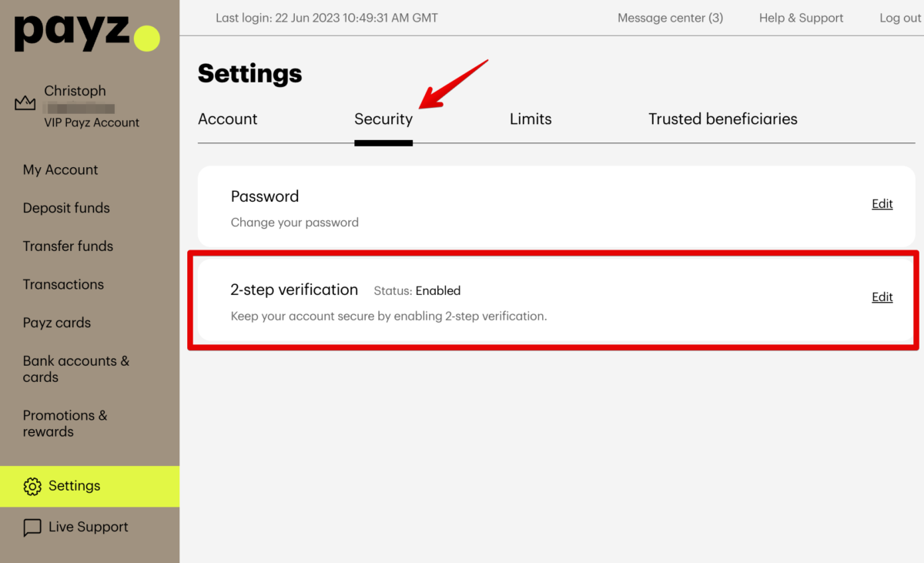Image resolution: width=924 pixels, height=563 pixels.
Task: Switch to the Account tab
Action: 227,119
